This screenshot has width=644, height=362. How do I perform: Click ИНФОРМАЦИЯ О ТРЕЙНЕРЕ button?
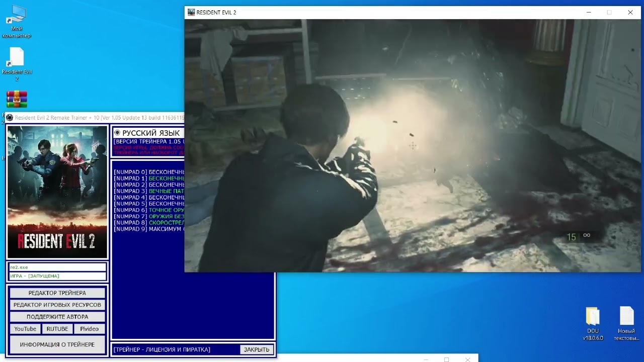pyautogui.click(x=57, y=344)
